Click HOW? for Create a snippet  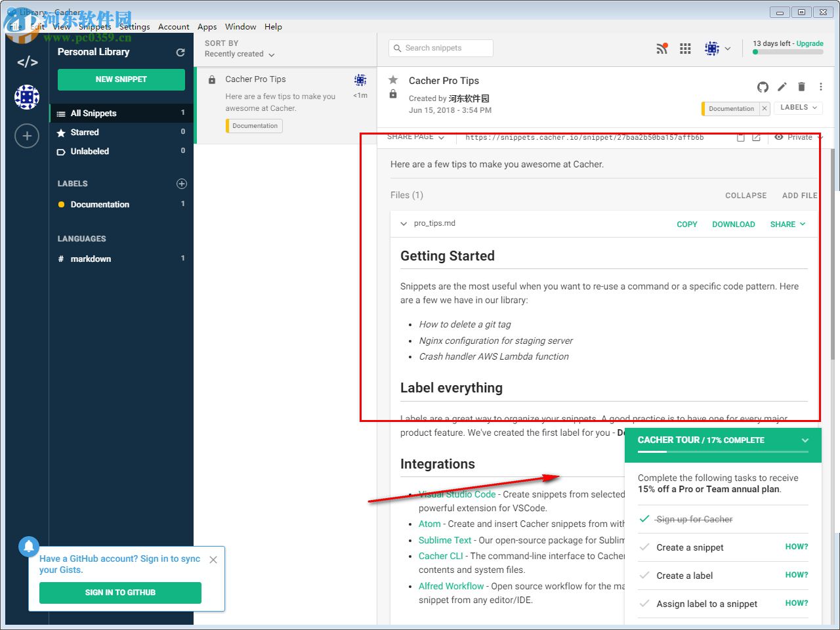(x=797, y=547)
